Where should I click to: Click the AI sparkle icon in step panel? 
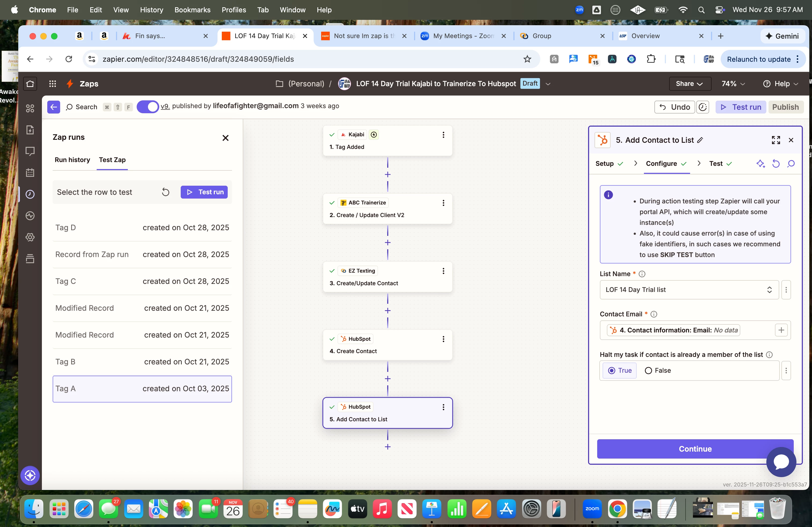760,164
